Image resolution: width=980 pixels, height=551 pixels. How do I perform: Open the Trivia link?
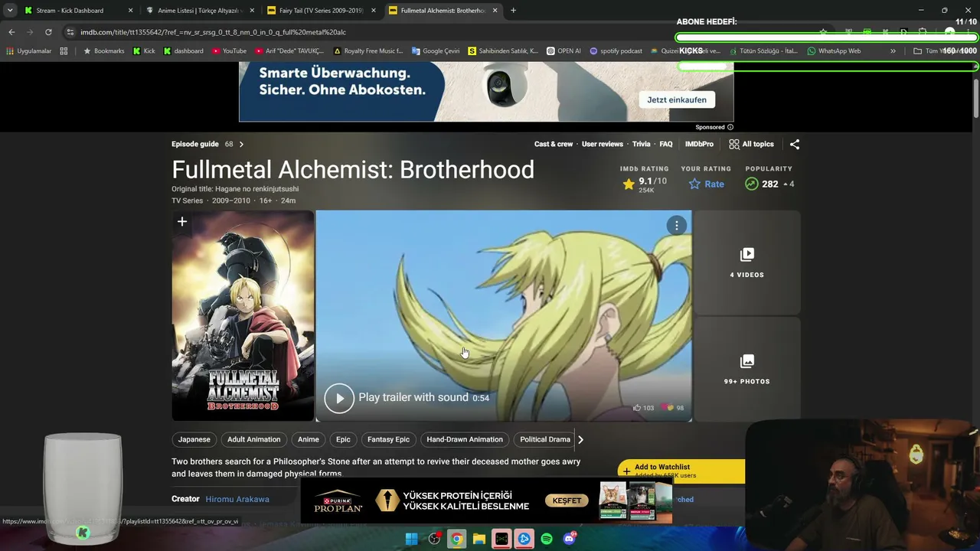coord(642,144)
